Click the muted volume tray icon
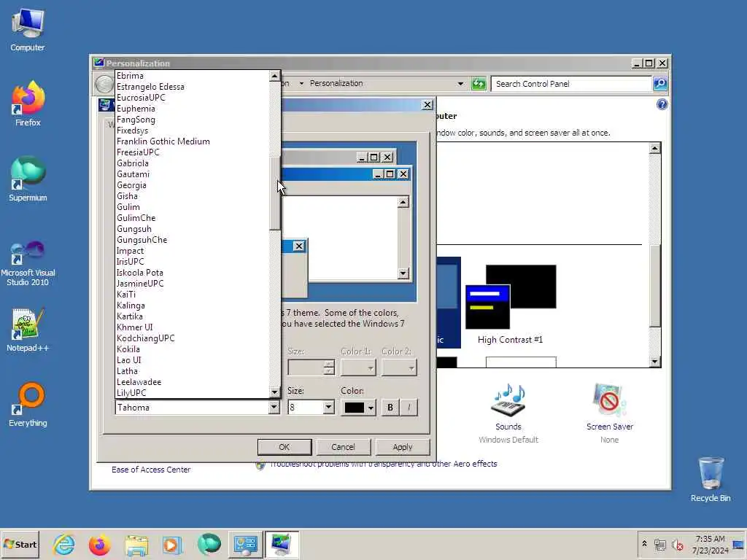This screenshot has width=747, height=560. 678,544
